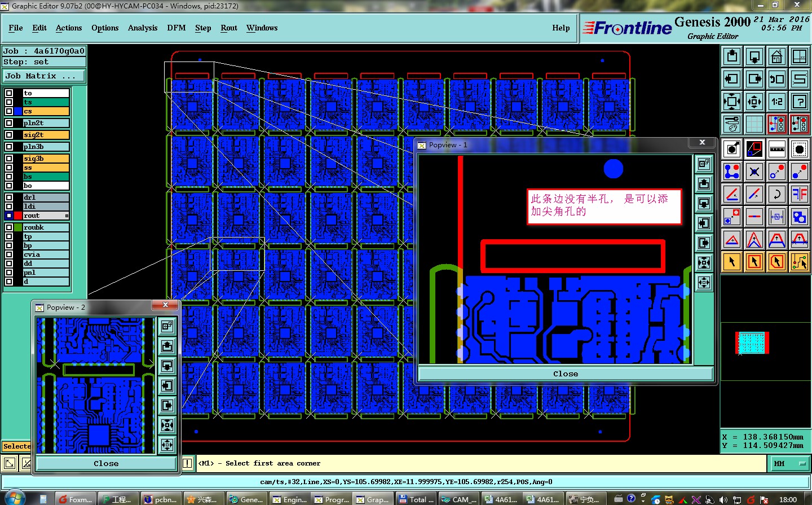This screenshot has height=505, width=812.
Task: Open the XY coordinate window icon
Action: tap(800, 56)
